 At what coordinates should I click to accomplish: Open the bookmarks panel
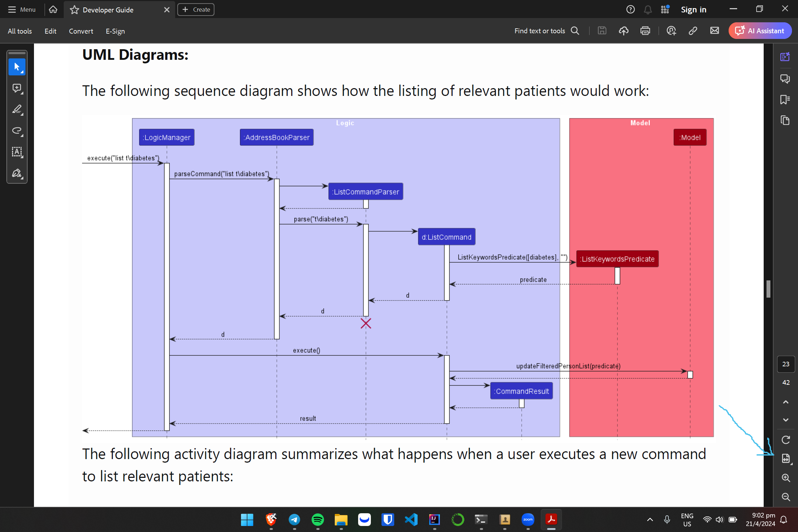click(x=785, y=99)
